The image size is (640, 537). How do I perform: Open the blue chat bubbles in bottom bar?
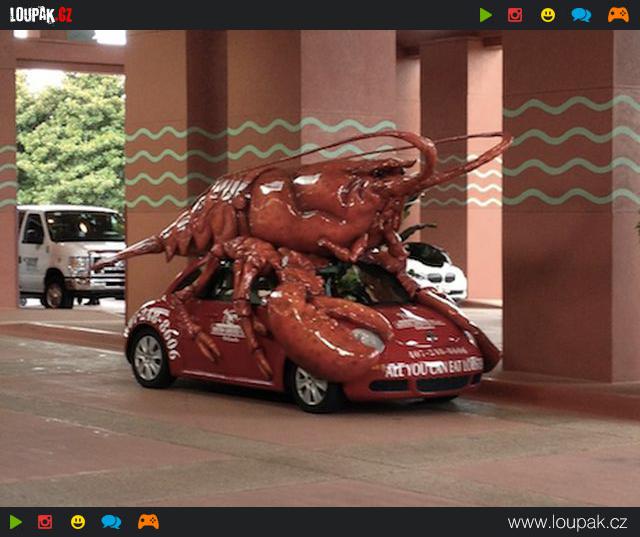click(x=111, y=522)
